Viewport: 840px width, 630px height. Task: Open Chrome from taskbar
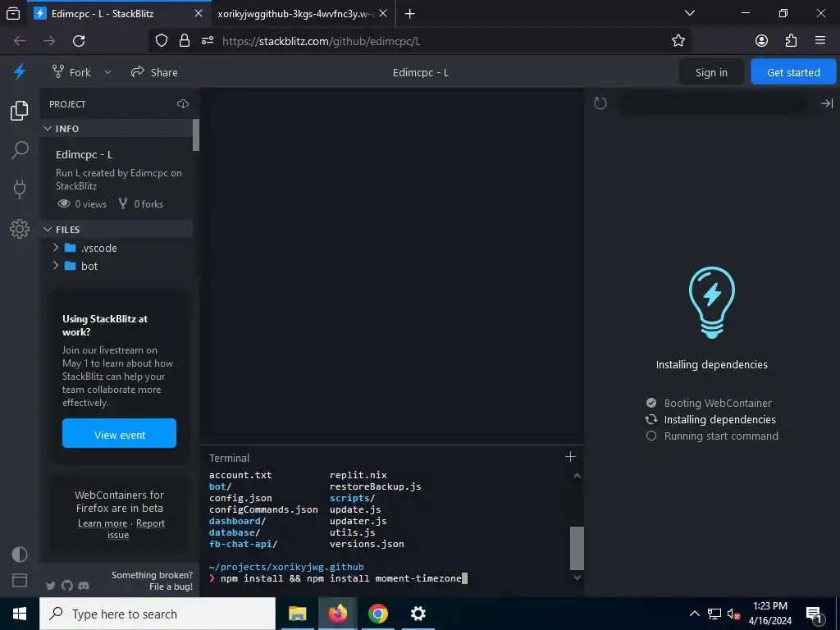click(x=377, y=614)
